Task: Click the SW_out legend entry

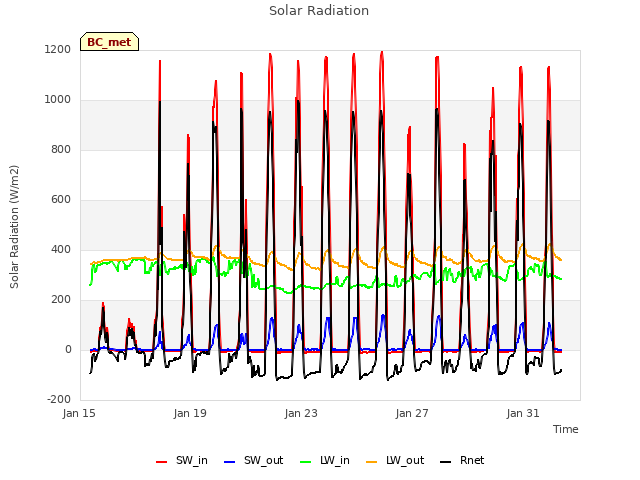Action: 253,461
